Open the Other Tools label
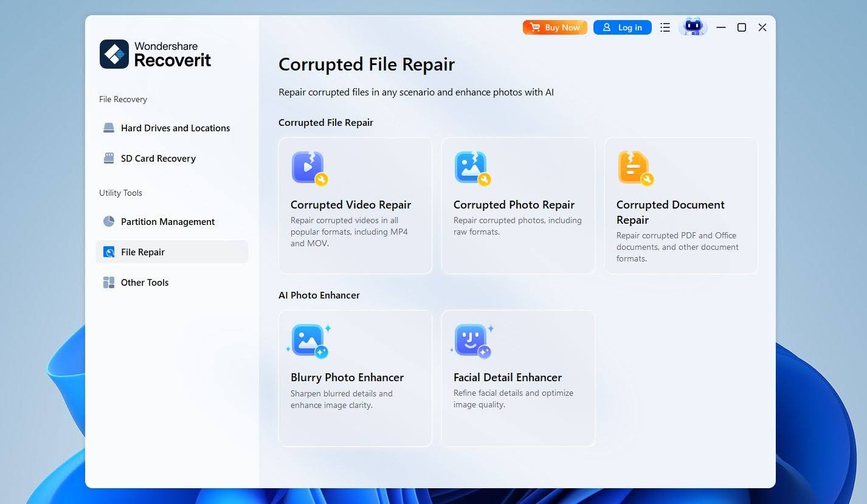This screenshot has width=867, height=504. [145, 282]
